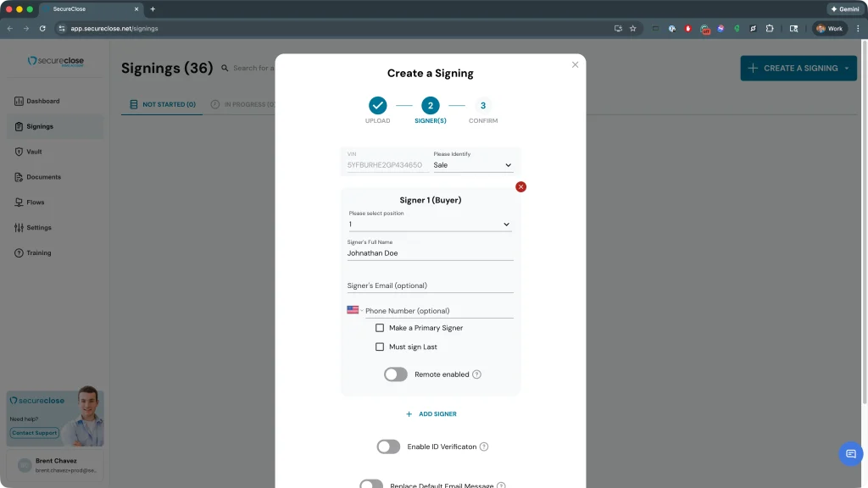Image resolution: width=868 pixels, height=488 pixels.
Task: Expand the Please Identify Sale dropdown
Action: pyautogui.click(x=473, y=165)
